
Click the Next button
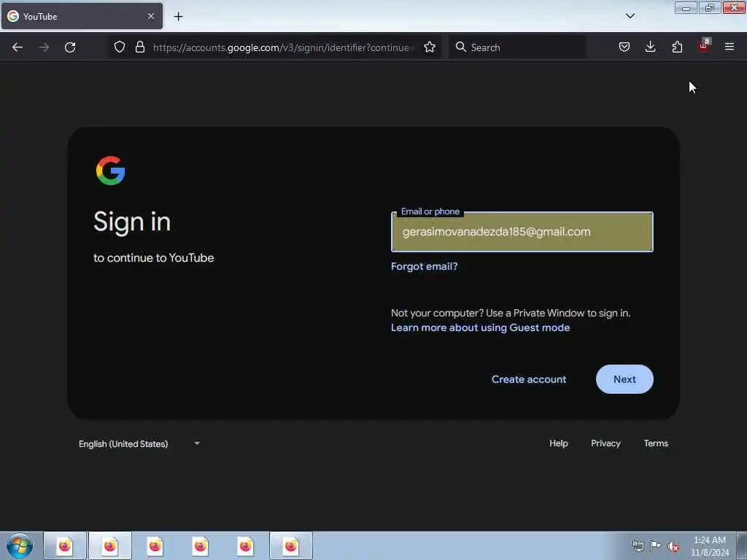[x=624, y=379]
